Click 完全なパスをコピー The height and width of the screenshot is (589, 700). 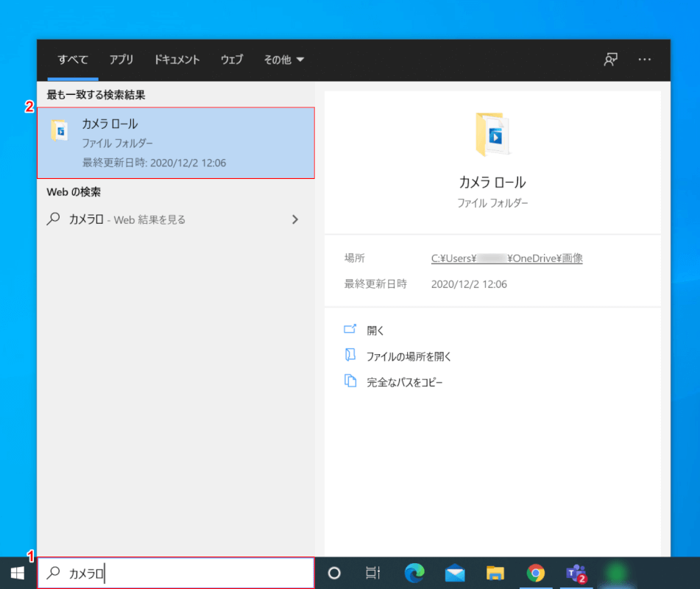404,382
